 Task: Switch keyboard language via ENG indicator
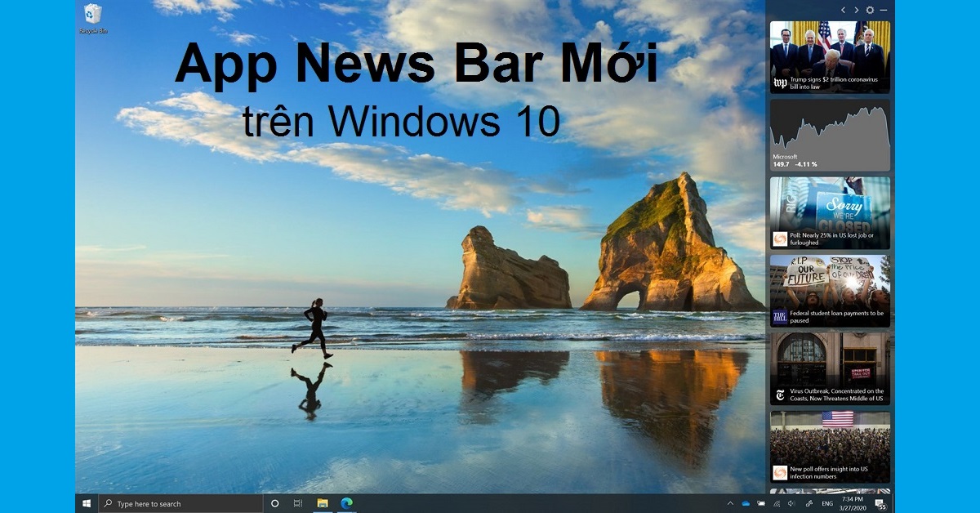(827, 503)
